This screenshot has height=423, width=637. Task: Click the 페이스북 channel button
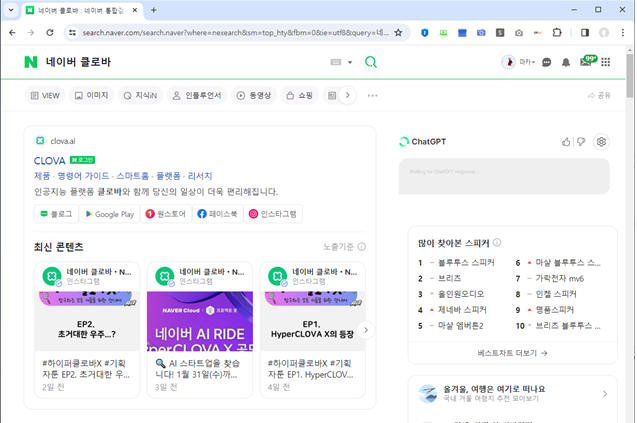click(x=217, y=214)
